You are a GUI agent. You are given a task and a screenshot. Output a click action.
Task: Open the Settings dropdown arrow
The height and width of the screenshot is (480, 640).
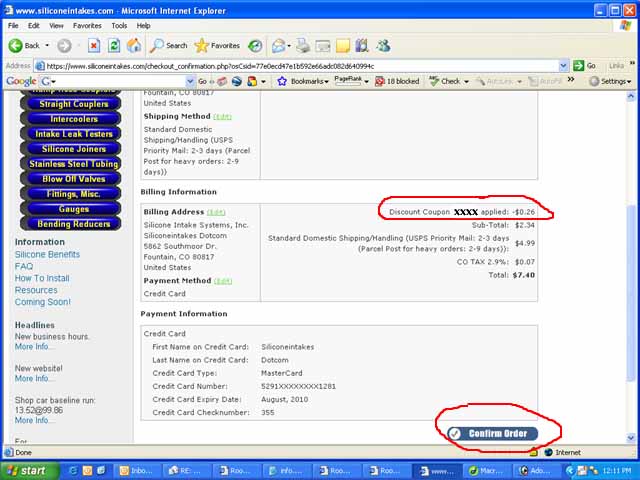click(x=629, y=82)
